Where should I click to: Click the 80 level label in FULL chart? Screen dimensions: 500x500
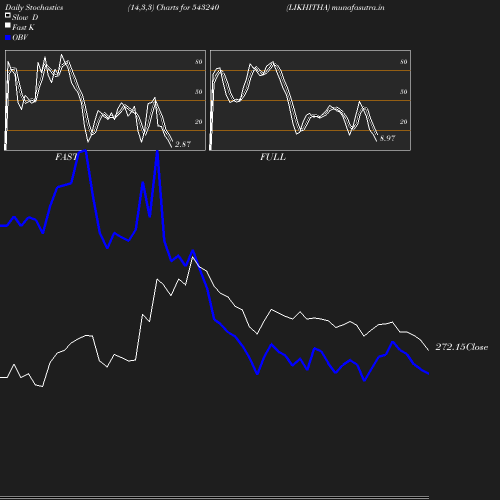click(x=404, y=62)
